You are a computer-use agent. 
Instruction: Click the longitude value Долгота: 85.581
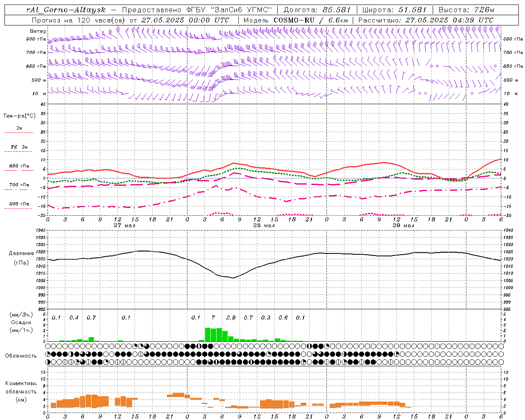(x=317, y=10)
